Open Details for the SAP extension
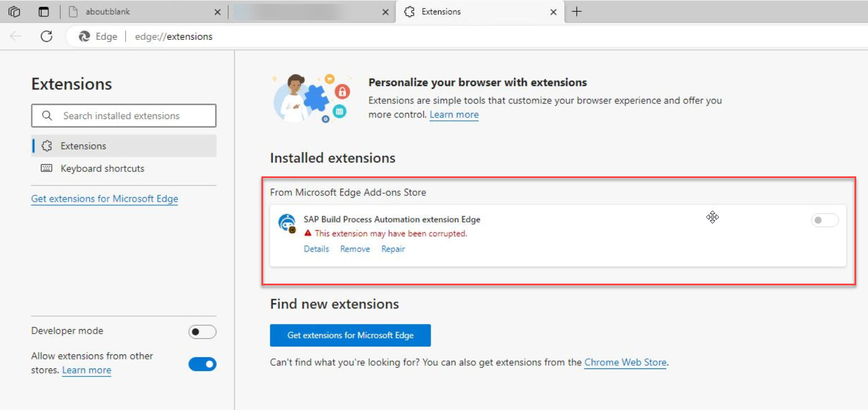This screenshot has width=868, height=410. [317, 249]
